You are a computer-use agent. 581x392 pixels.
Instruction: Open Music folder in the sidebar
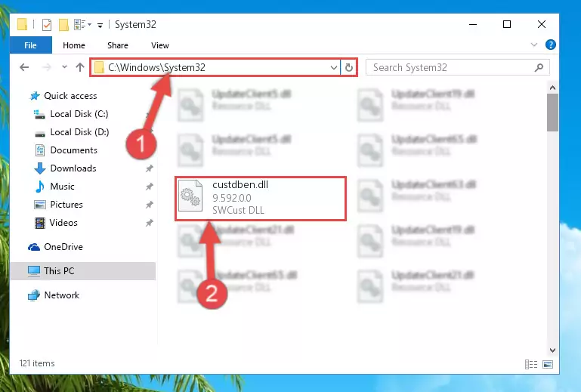pos(62,187)
